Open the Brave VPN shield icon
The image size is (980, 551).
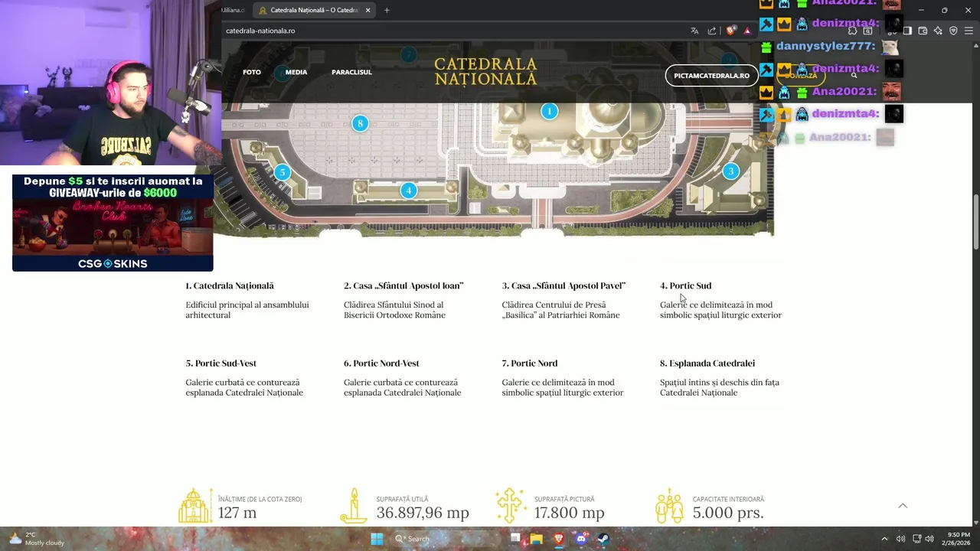(953, 31)
